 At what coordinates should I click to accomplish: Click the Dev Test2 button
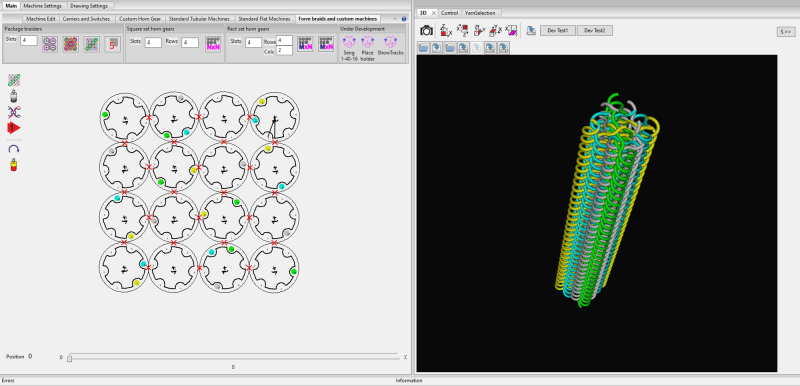point(595,31)
